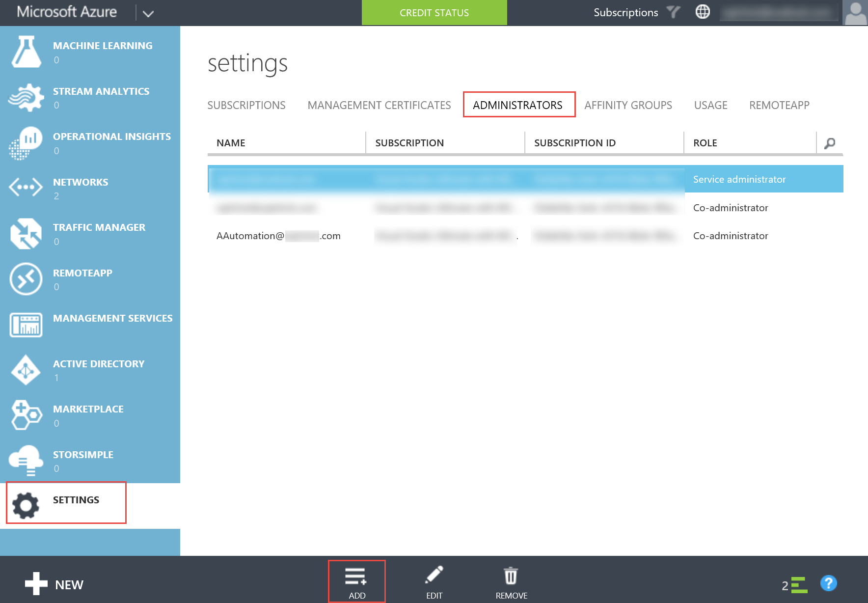868x603 pixels.
Task: Switch to the AFFINITY GROUPS tab
Action: [628, 105]
